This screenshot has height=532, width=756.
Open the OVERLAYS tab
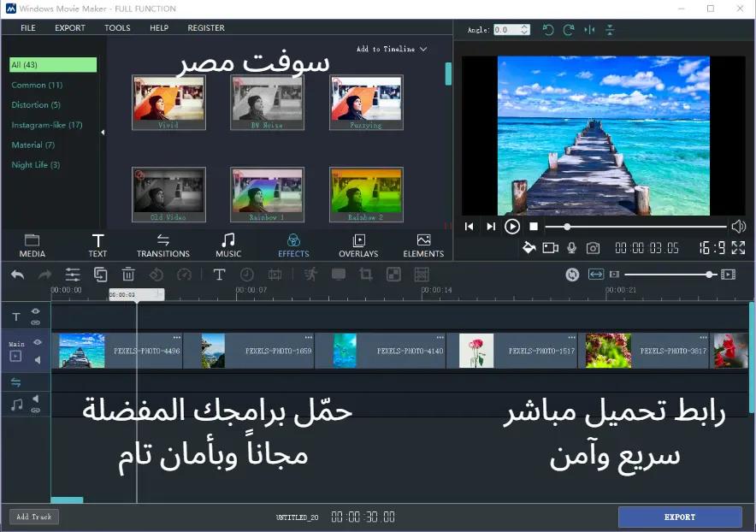coord(358,245)
